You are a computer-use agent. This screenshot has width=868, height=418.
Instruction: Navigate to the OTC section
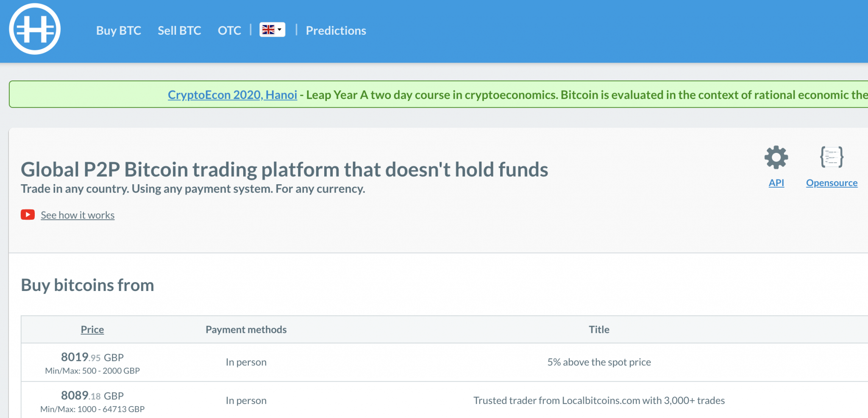[x=229, y=30]
